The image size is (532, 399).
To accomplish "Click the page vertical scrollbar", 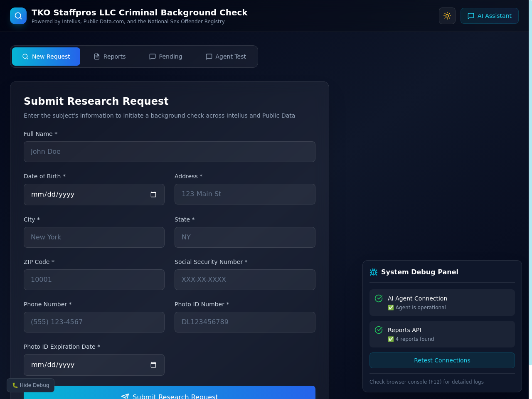I will click(x=530, y=183).
